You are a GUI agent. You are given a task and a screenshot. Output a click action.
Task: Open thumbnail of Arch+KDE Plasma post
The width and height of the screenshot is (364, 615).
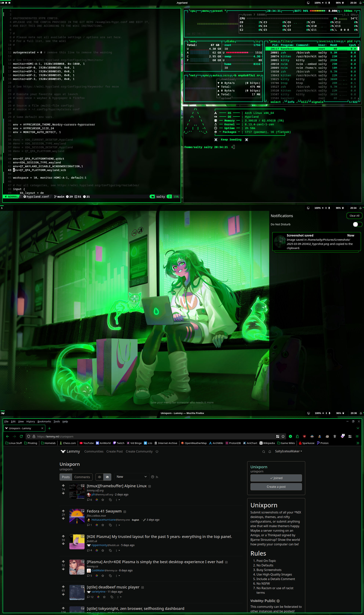click(x=77, y=567)
